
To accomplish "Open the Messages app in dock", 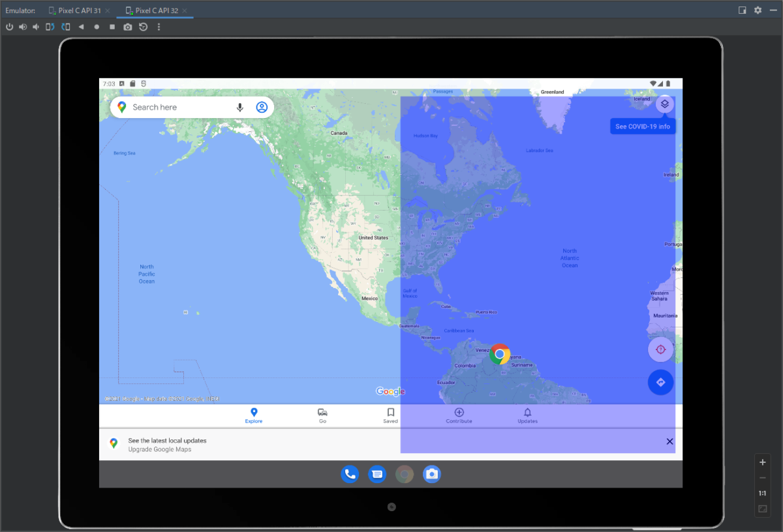I will pyautogui.click(x=376, y=474).
